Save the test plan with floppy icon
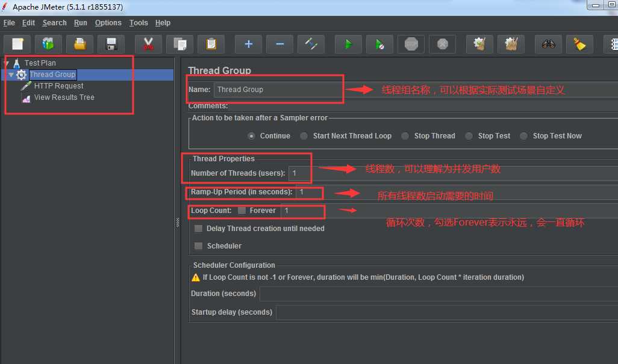The image size is (618, 364). (111, 44)
